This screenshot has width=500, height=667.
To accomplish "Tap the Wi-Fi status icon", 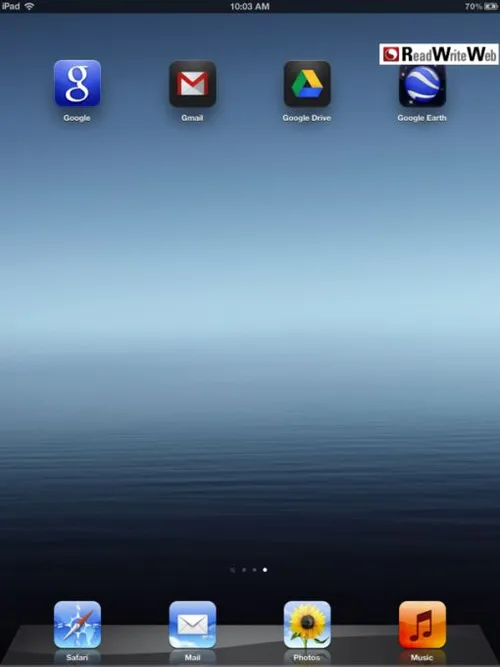I will (x=29, y=6).
